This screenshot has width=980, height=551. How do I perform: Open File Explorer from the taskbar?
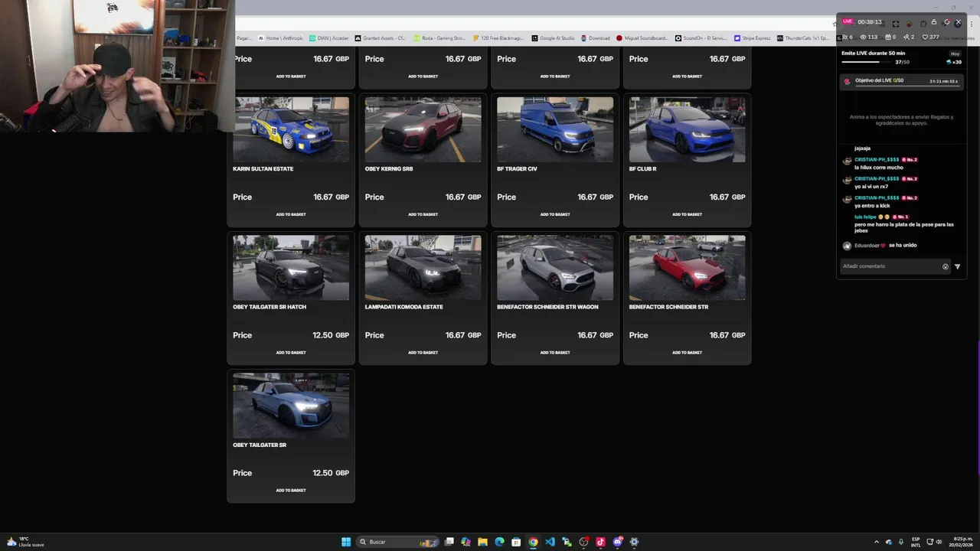click(482, 542)
